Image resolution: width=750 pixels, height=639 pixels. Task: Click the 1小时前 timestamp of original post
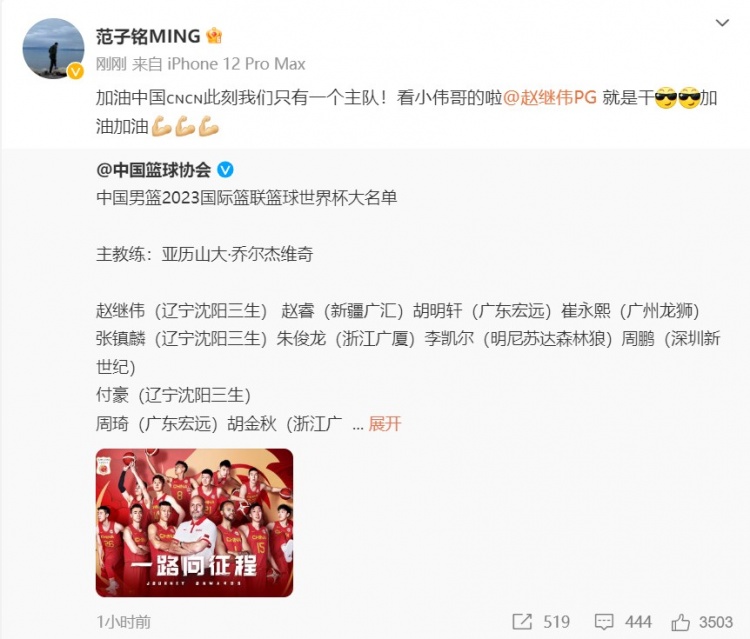(123, 622)
